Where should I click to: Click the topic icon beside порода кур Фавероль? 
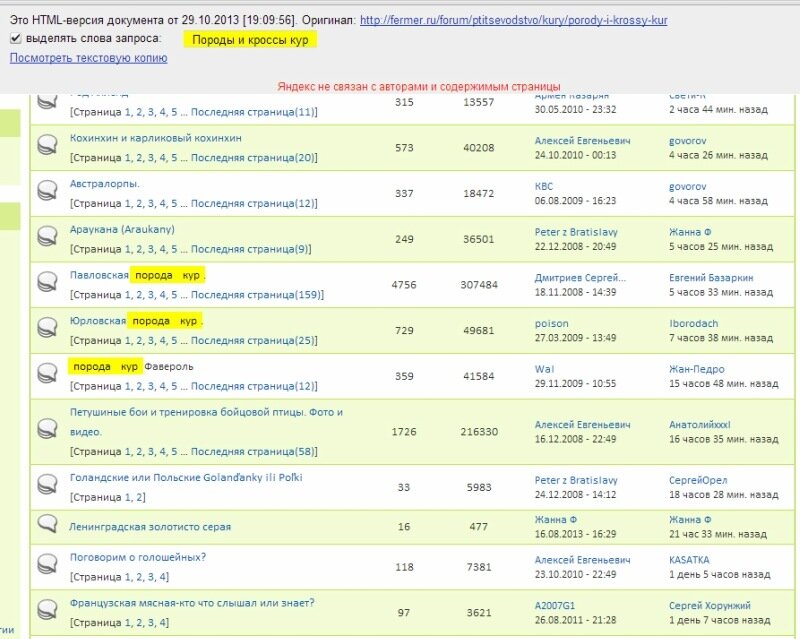click(x=46, y=375)
